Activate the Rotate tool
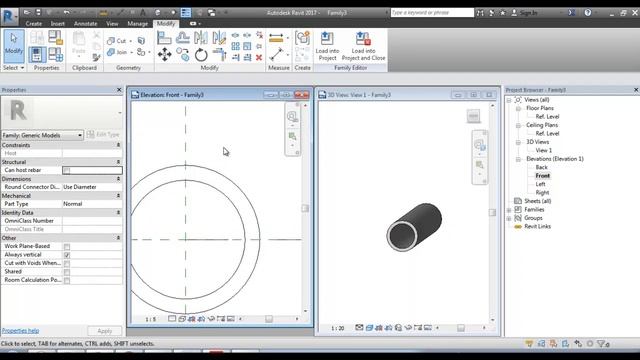Viewport: 640px width, 360px height. [201, 54]
